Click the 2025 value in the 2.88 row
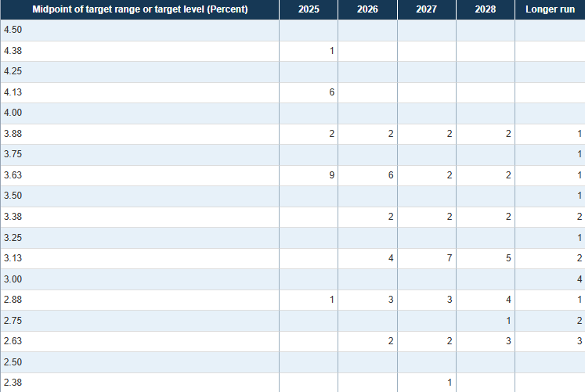Screen dimensions: 585x392 331,300
